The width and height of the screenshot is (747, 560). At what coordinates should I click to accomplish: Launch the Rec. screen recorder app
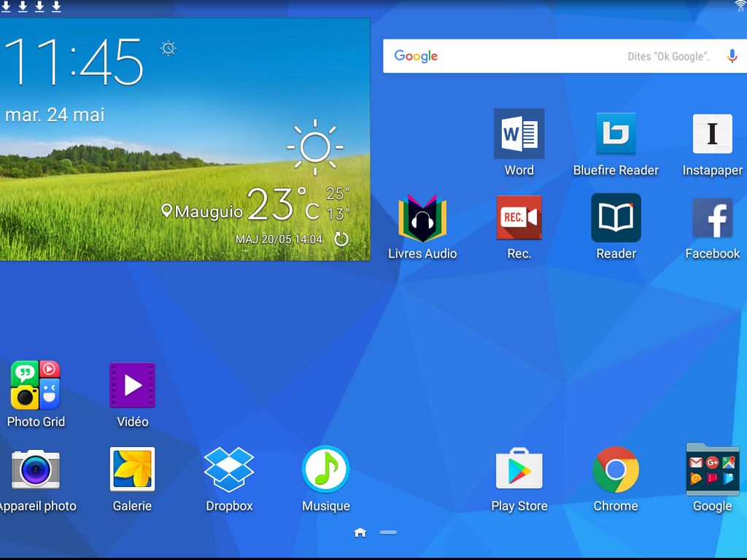[519, 217]
